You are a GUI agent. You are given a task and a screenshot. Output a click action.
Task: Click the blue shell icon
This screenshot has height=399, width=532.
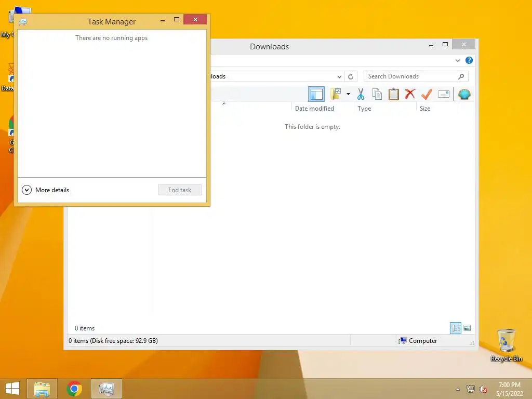464,94
